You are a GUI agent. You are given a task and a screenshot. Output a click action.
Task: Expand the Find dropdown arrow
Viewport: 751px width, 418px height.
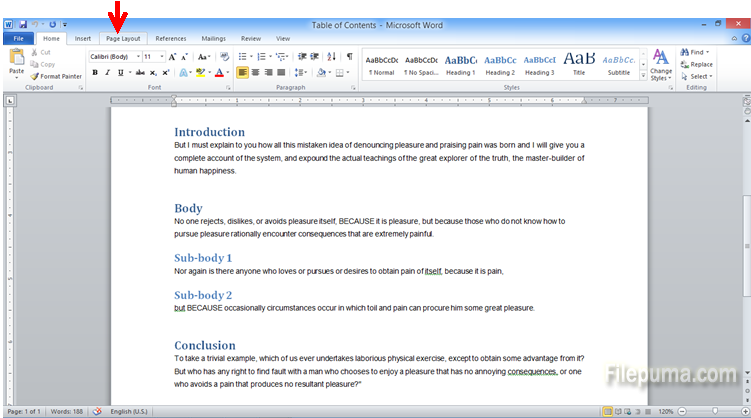[708, 52]
